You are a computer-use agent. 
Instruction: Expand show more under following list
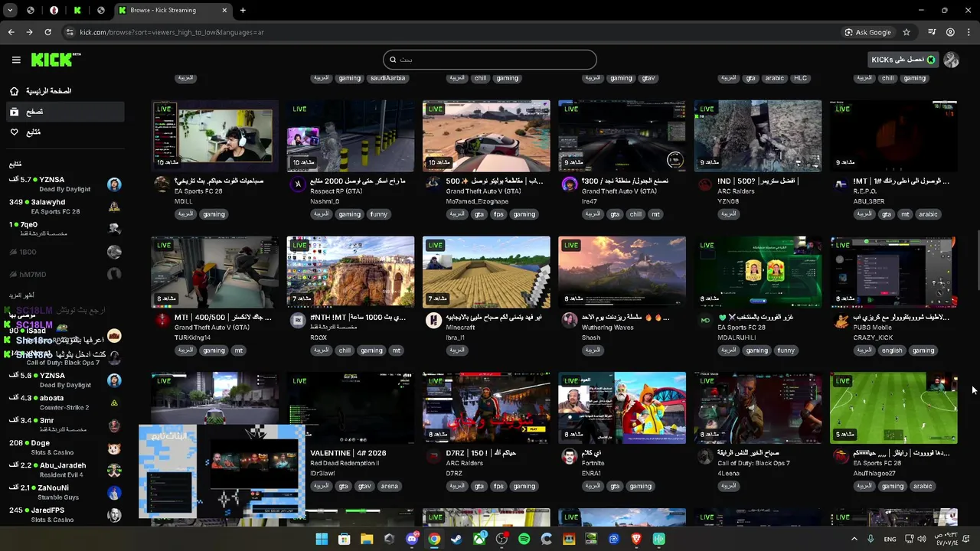[21, 295]
